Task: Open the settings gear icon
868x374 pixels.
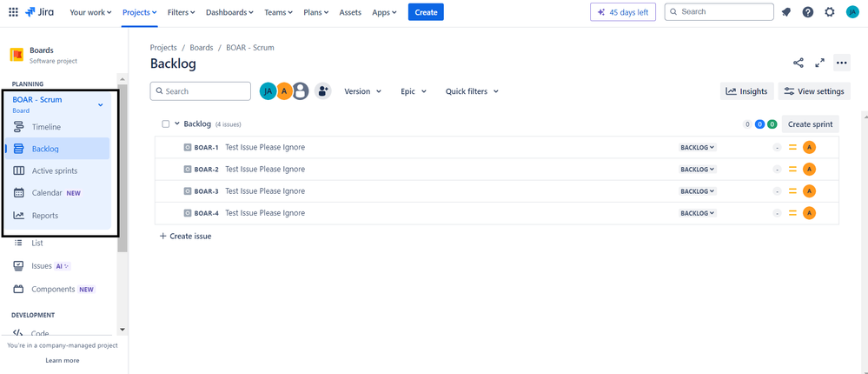Action: click(829, 11)
